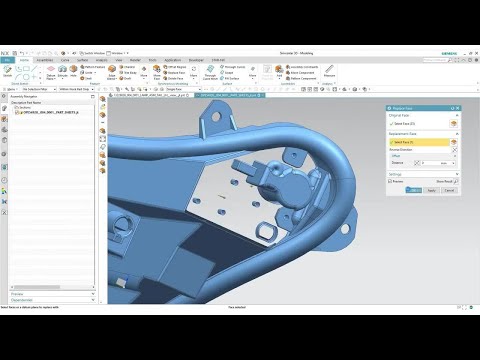This screenshot has width=480, height=360.
Task: Switch to the Assemblies ribbon tab
Action: (x=45, y=60)
